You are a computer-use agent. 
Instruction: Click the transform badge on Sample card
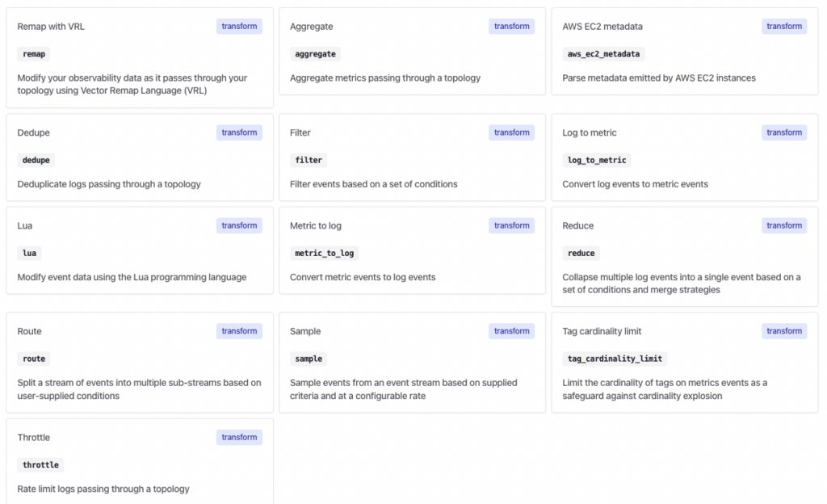(511, 331)
